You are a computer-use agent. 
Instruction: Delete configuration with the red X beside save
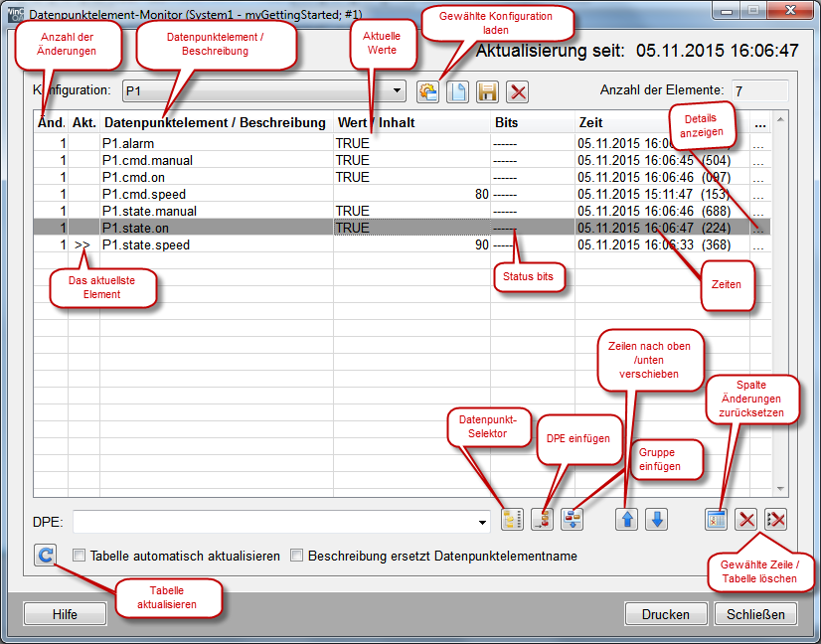point(517,92)
